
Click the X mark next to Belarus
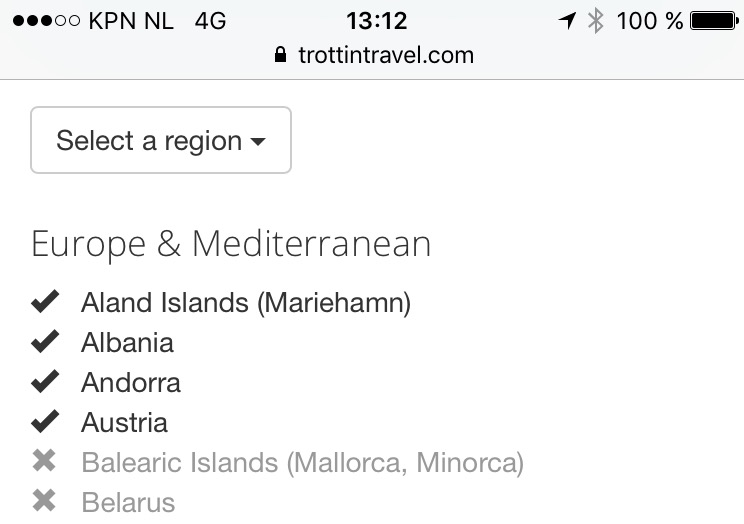pyautogui.click(x=45, y=502)
